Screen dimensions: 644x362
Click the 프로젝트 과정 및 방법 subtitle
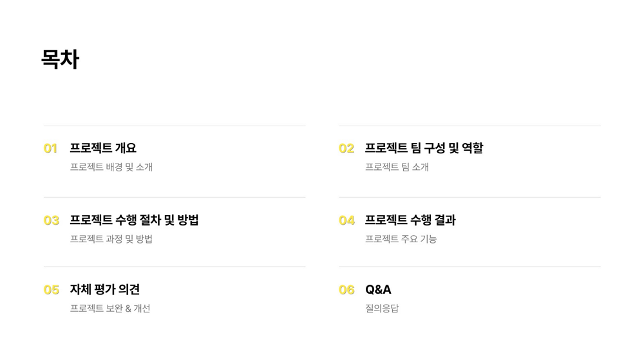(x=111, y=239)
